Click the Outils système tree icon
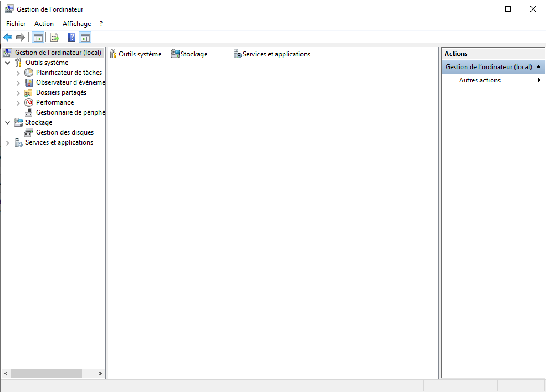 [x=18, y=63]
